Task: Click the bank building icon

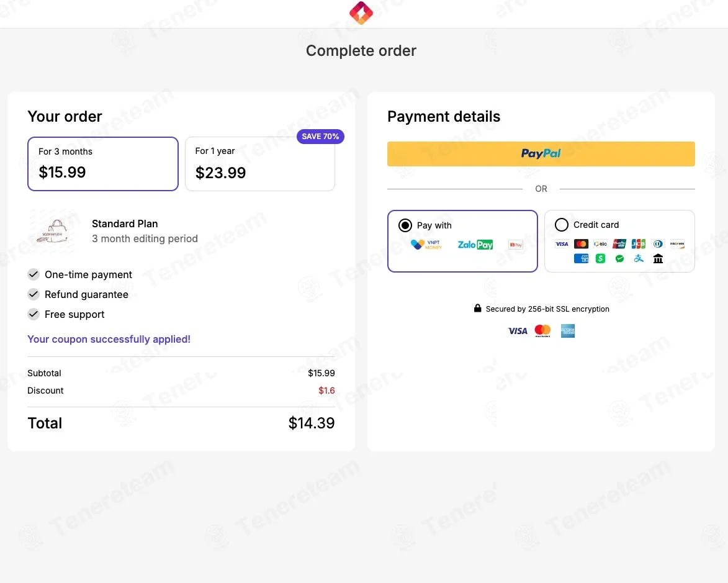Action: click(658, 259)
